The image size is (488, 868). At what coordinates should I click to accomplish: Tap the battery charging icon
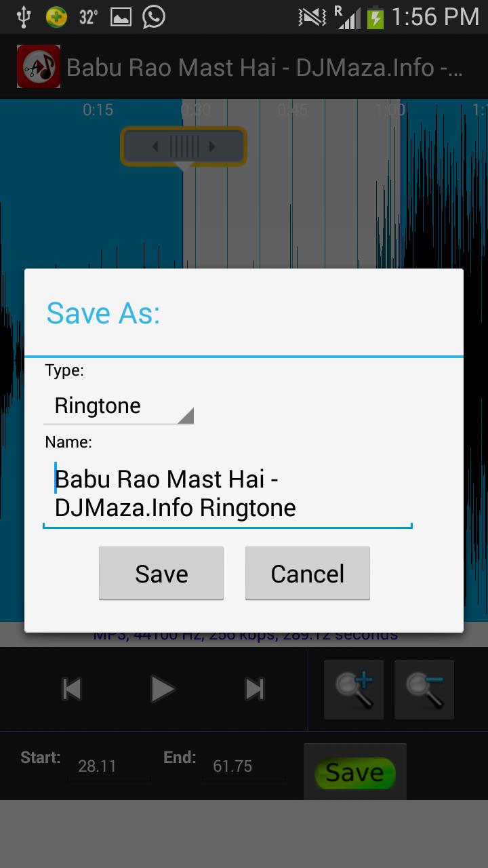click(x=375, y=17)
